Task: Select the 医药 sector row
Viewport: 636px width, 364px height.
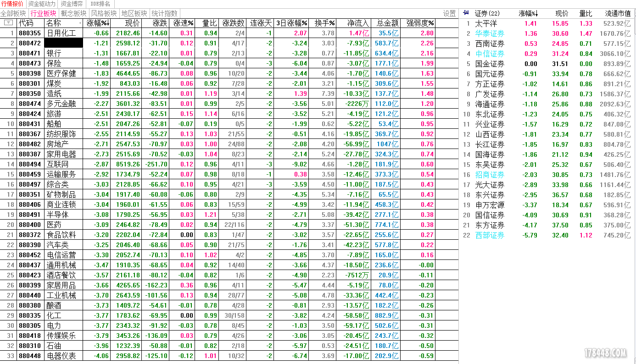Action: (229, 225)
